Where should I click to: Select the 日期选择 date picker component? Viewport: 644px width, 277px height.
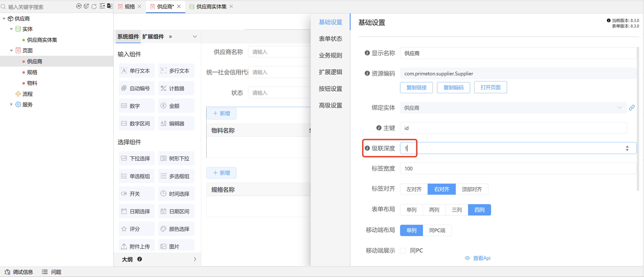tap(136, 211)
